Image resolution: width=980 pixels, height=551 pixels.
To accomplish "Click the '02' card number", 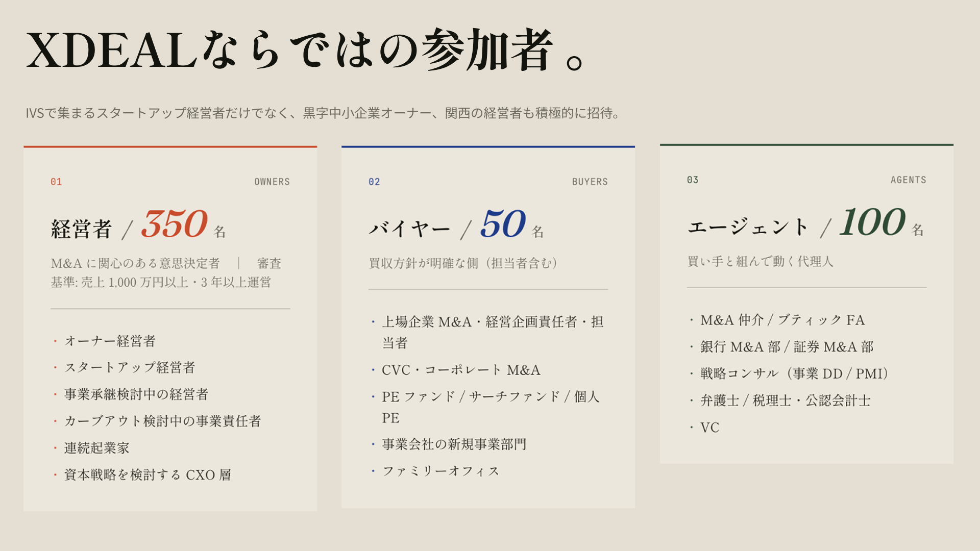I will (374, 182).
